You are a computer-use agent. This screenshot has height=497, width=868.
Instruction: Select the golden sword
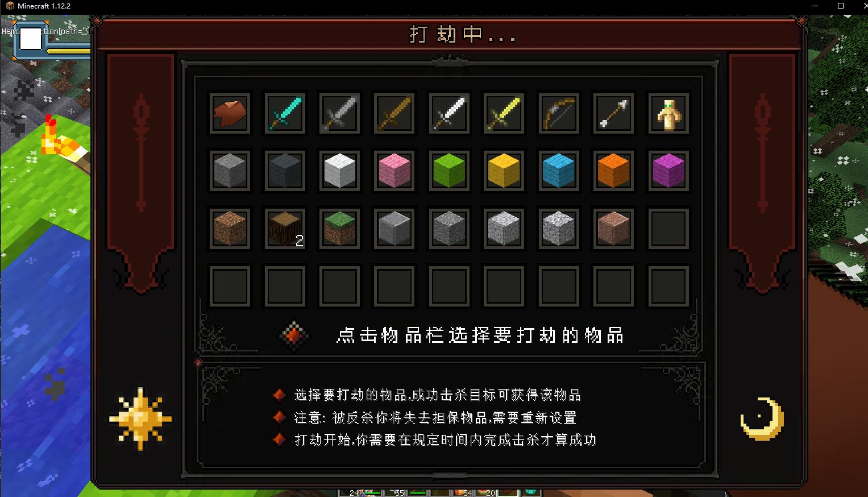point(504,114)
